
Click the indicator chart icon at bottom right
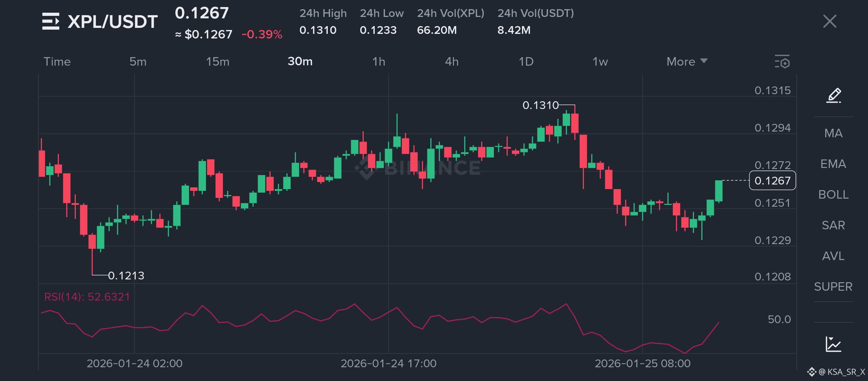coord(833,344)
